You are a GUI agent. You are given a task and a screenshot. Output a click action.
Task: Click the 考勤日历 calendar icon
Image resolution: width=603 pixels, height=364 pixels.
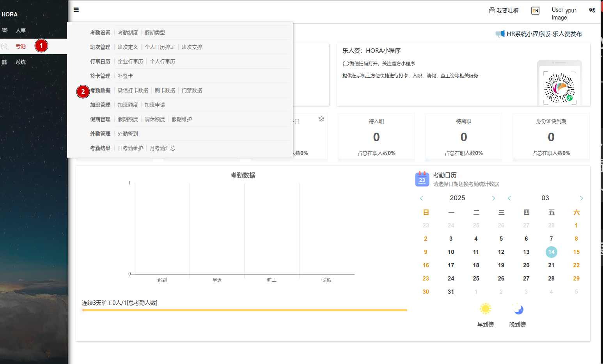coord(422,179)
